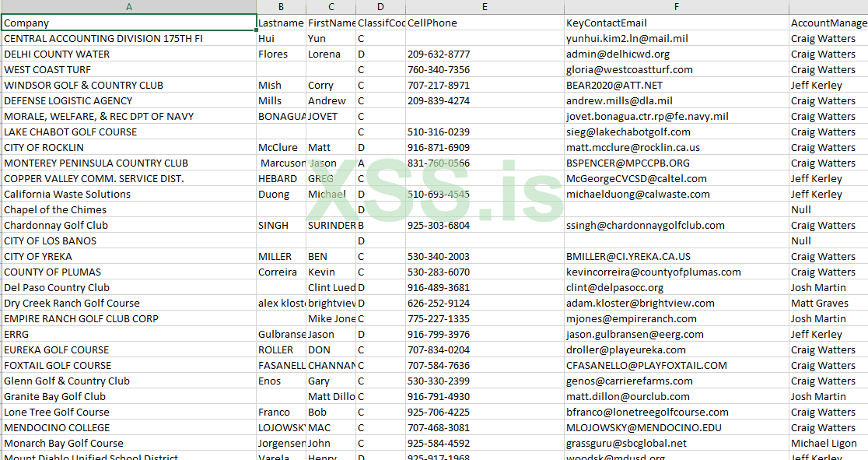This screenshot has width=868, height=460.
Task: Select cell DELHI COUNTY WATER
Action: tap(129, 54)
